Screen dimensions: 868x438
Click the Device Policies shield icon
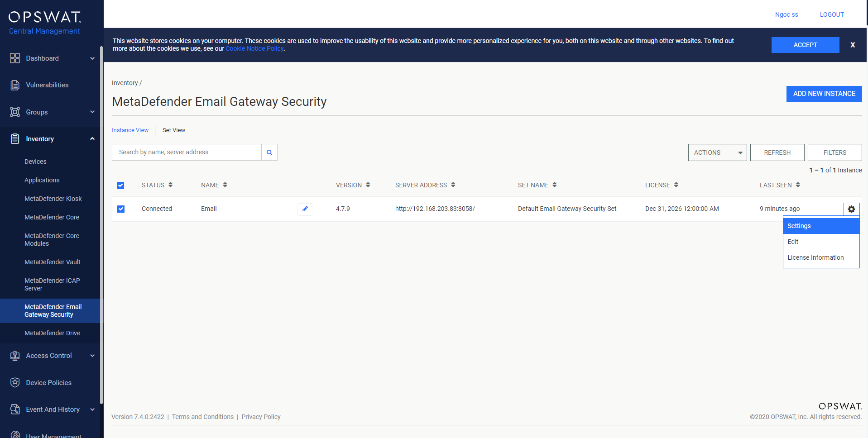pos(15,382)
